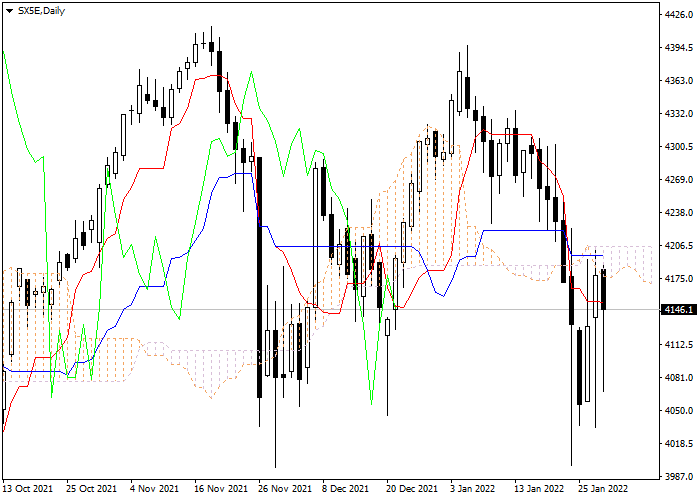
Task: Click the 4050.0 price axis label
Action: [x=679, y=411]
